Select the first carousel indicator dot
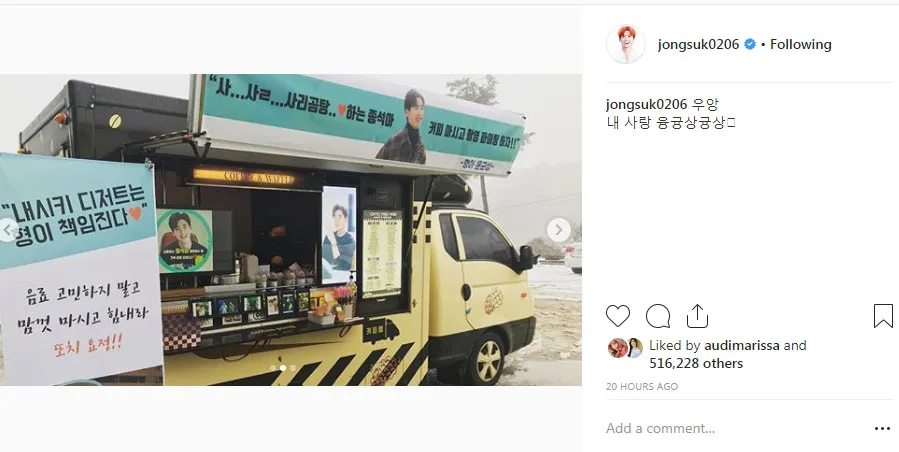 click(x=273, y=368)
